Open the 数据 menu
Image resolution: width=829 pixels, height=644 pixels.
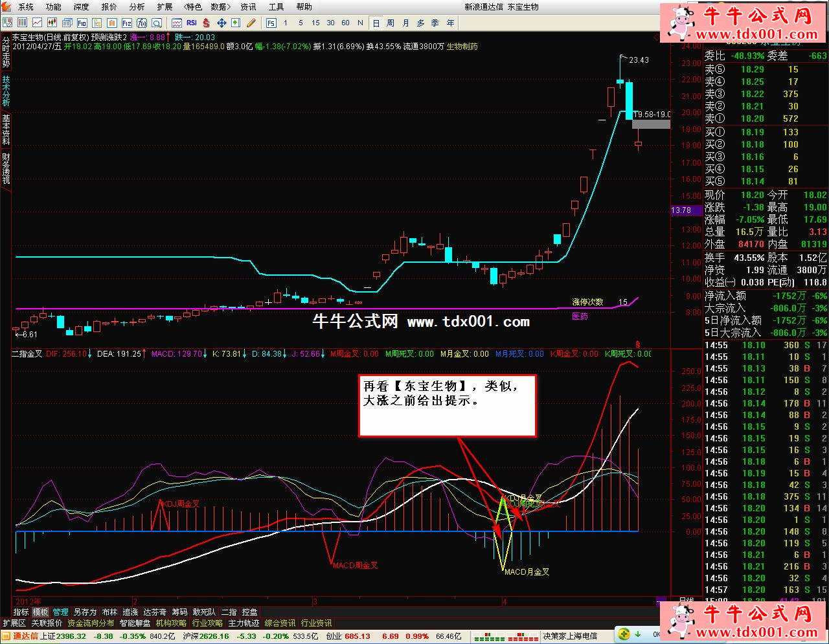221,7
